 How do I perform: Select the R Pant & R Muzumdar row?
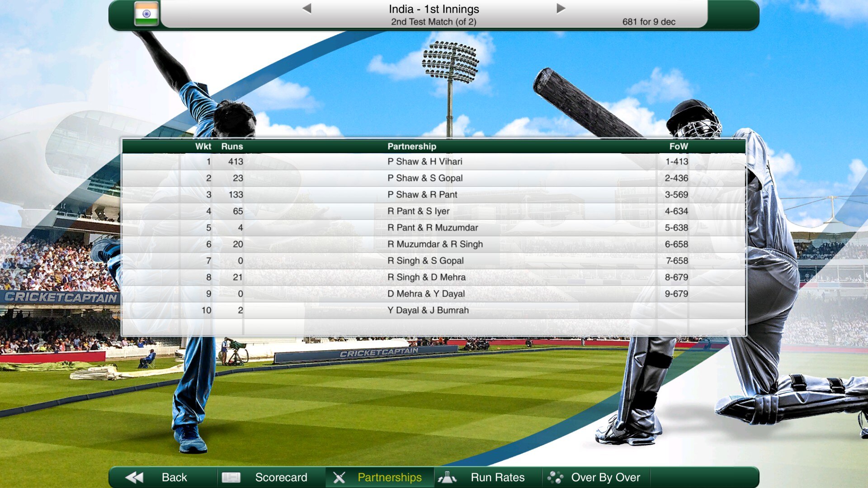434,228
